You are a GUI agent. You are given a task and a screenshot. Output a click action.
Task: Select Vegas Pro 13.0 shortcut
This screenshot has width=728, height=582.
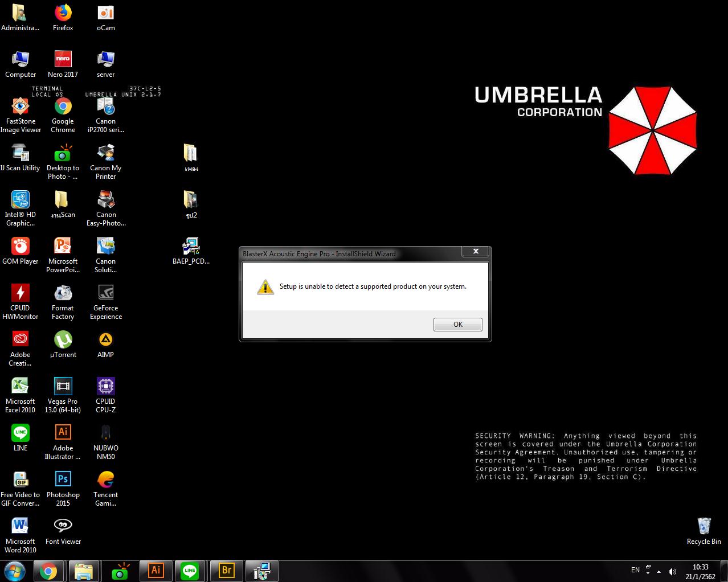tap(63, 395)
